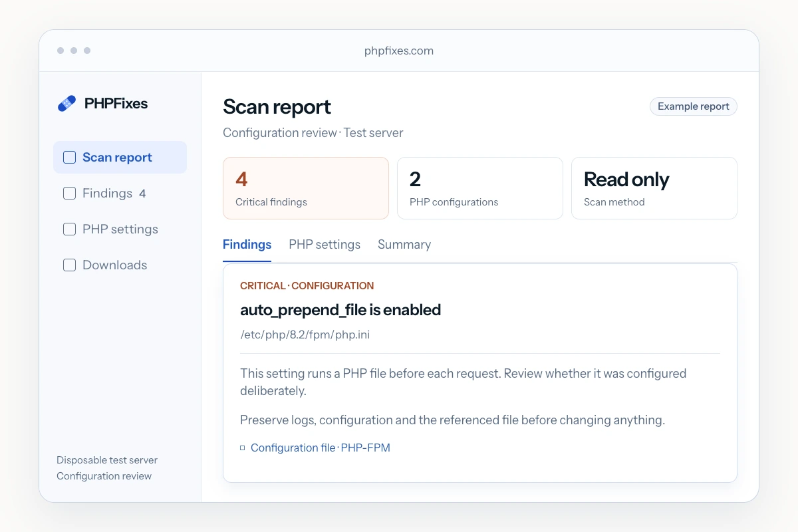This screenshot has width=798, height=532.
Task: Click the Configuration review · Test server subtitle
Action: tap(313, 133)
